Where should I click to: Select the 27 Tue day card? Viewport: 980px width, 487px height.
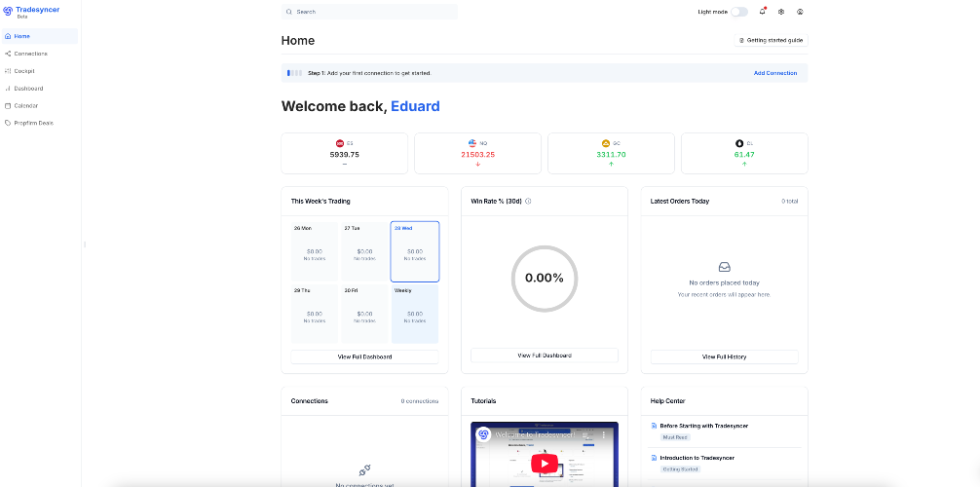[364, 251]
